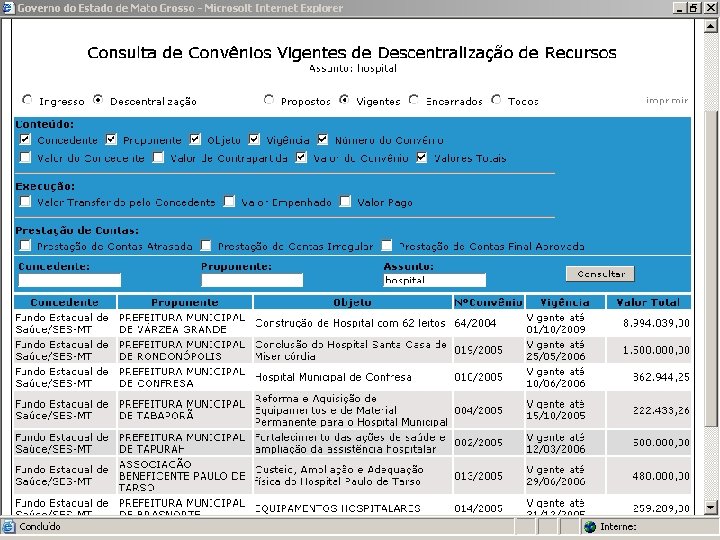Click the value 1.500.000,00
720x540 pixels.
point(656,350)
